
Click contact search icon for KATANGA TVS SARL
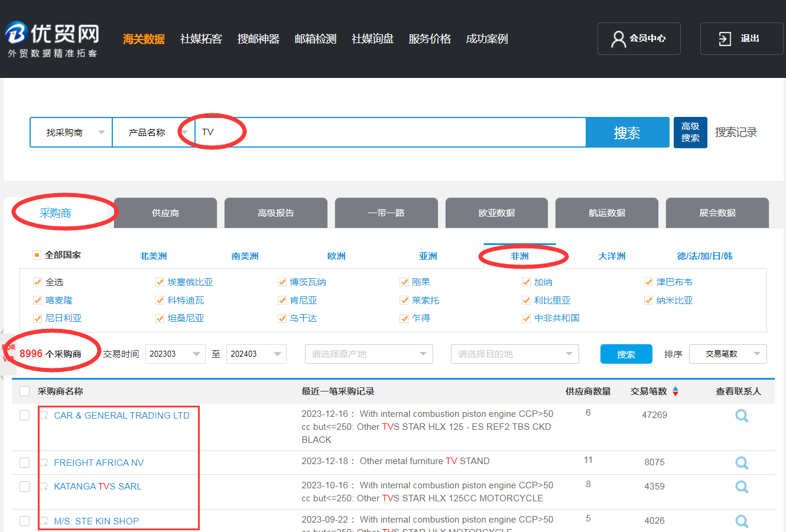(741, 487)
